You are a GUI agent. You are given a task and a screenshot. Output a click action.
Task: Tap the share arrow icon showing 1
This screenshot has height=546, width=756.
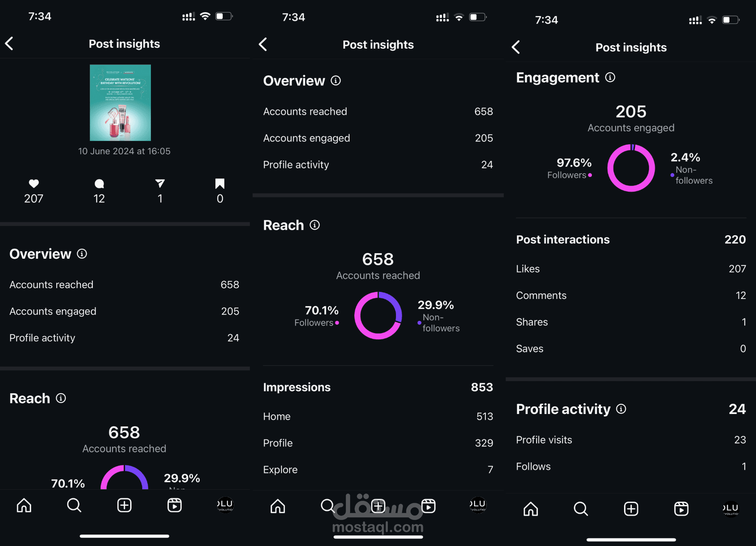[160, 183]
